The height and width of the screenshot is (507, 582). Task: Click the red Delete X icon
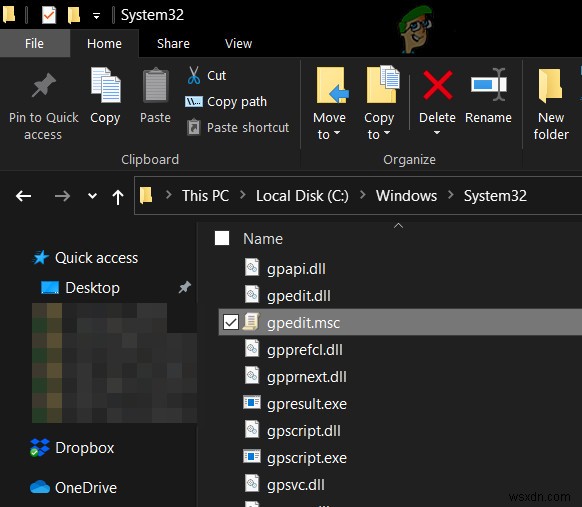[x=438, y=85]
